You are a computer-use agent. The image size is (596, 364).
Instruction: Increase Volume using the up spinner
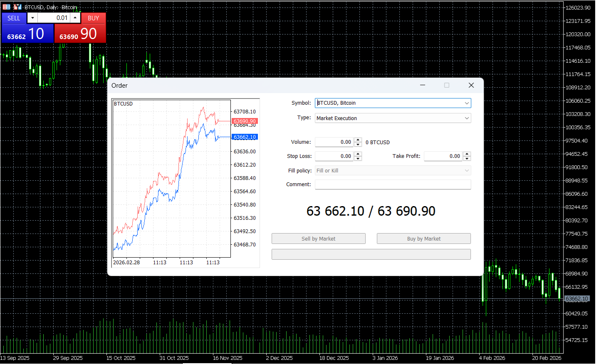(358, 140)
